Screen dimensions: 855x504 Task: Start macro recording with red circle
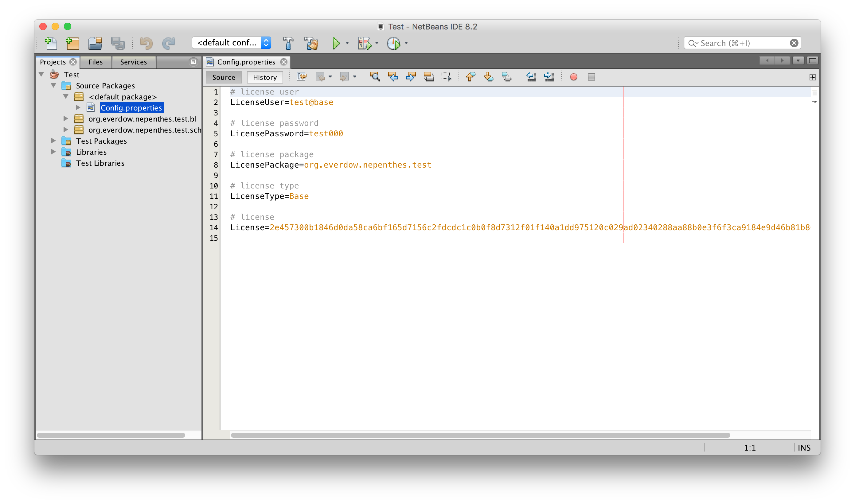[x=574, y=77]
